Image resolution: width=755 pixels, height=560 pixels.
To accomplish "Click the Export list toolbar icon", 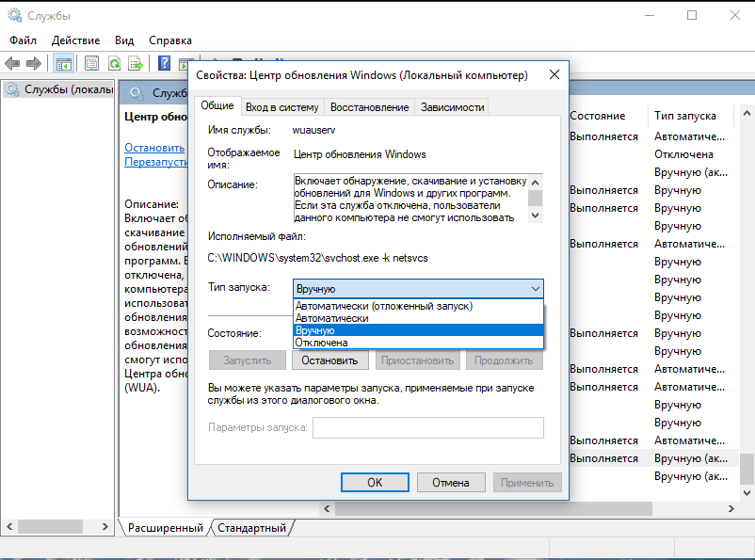I will (x=136, y=63).
